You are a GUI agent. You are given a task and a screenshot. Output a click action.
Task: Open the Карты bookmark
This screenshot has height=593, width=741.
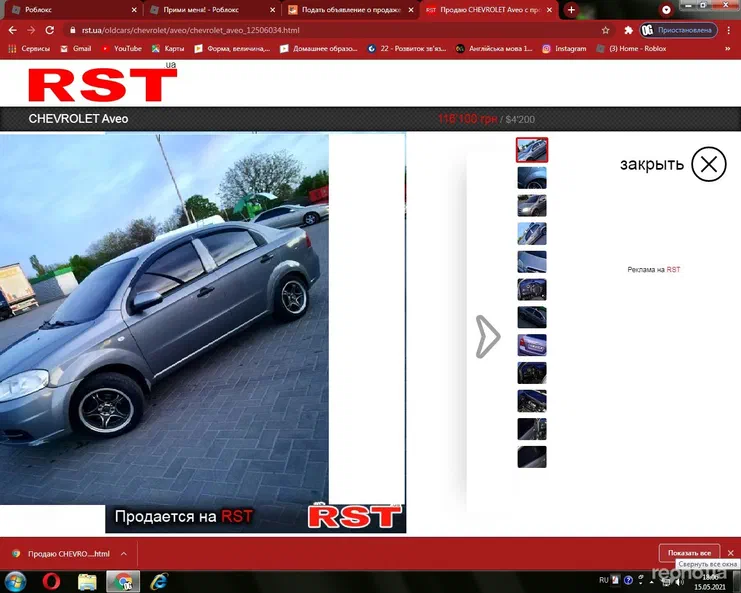tap(168, 49)
